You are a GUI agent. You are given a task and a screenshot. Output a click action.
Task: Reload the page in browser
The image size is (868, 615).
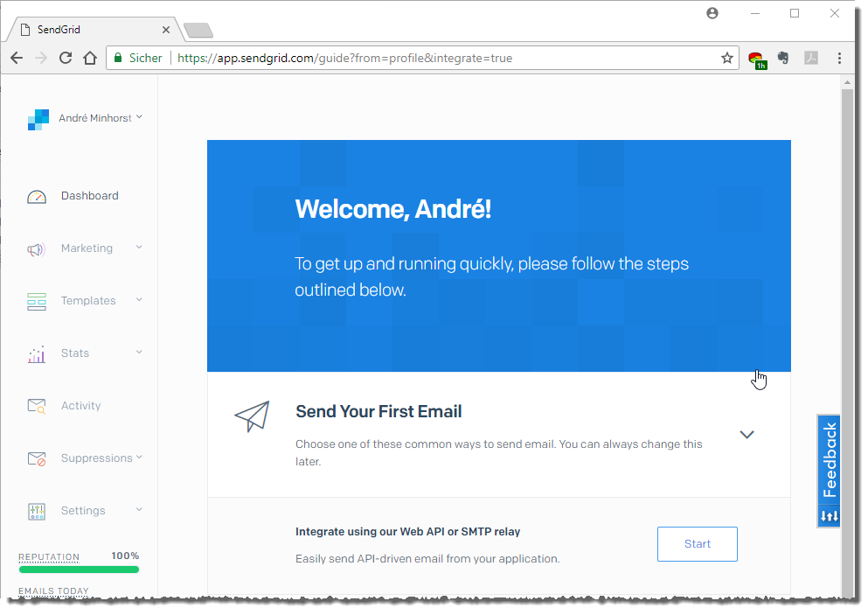(66, 58)
